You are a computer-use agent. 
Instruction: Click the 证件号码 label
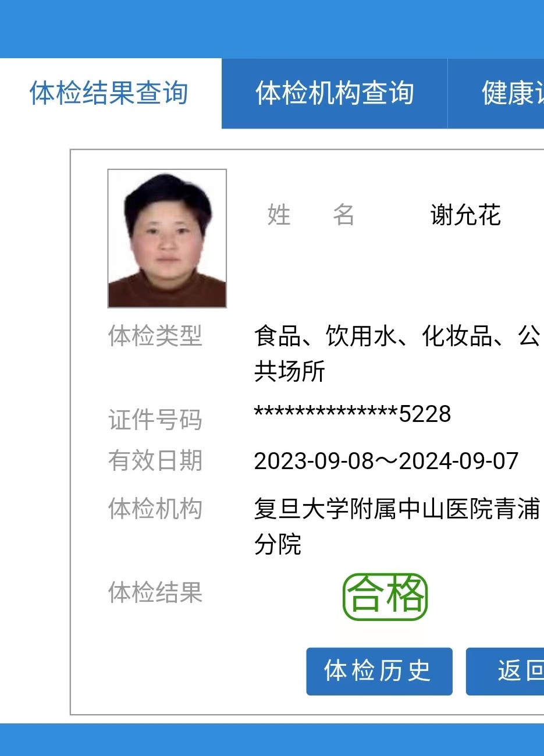pos(155,420)
